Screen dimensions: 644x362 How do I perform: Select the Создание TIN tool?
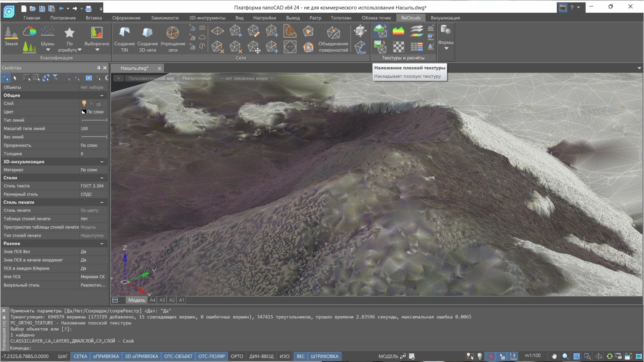click(x=124, y=33)
